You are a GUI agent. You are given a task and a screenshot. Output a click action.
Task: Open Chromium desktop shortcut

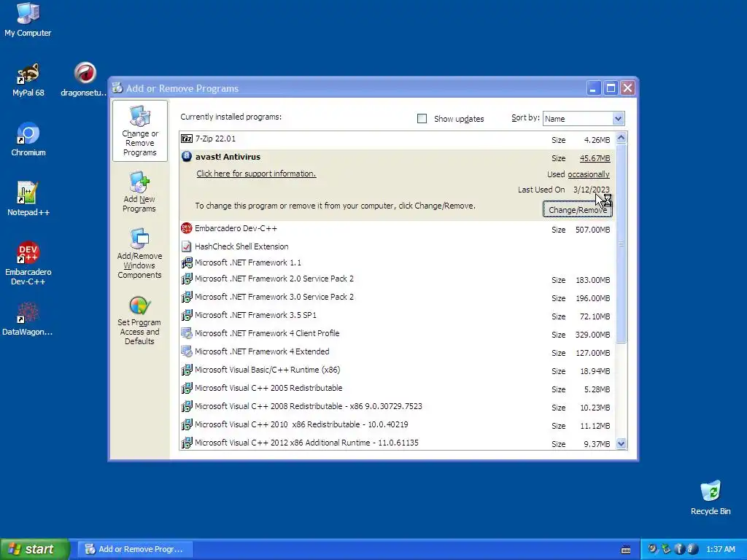point(28,139)
